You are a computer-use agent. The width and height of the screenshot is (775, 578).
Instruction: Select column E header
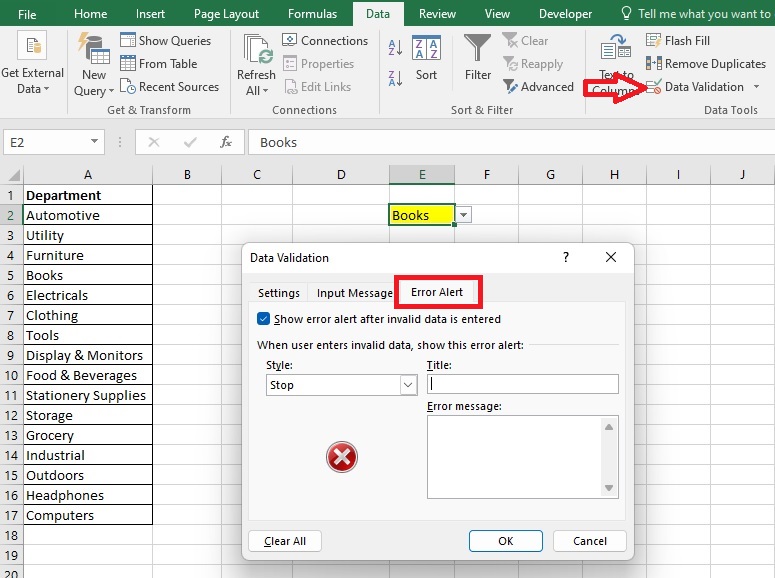pyautogui.click(x=422, y=175)
